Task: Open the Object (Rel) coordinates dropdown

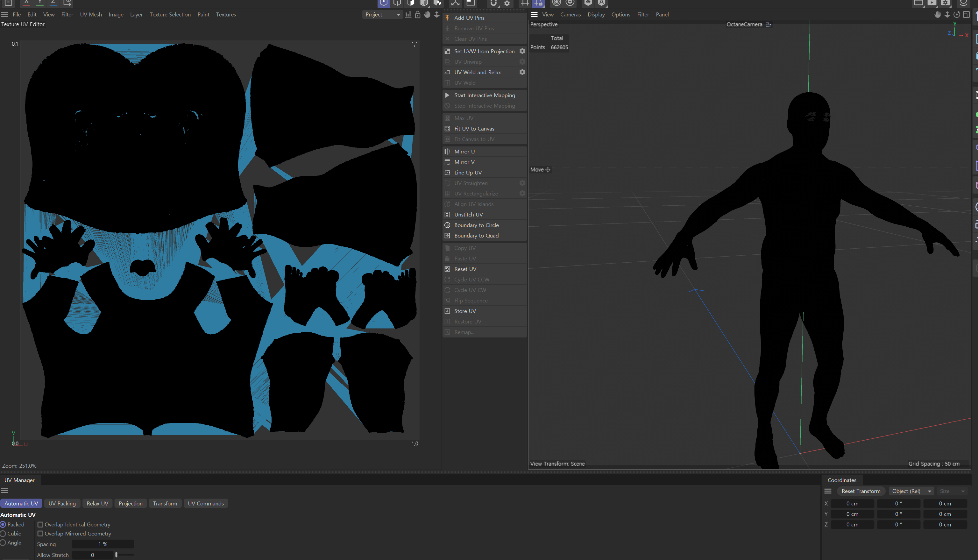Action: click(x=911, y=491)
